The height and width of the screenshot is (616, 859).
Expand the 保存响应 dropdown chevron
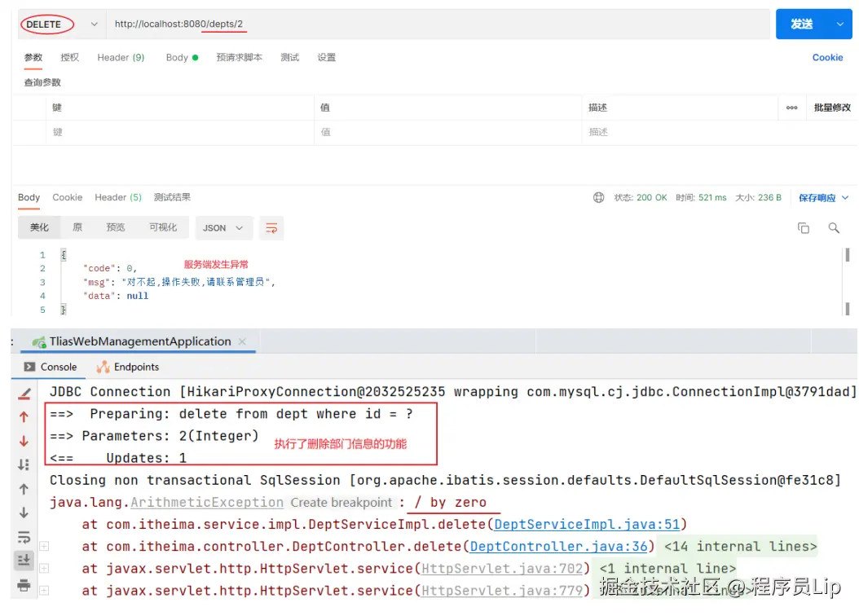pos(845,198)
